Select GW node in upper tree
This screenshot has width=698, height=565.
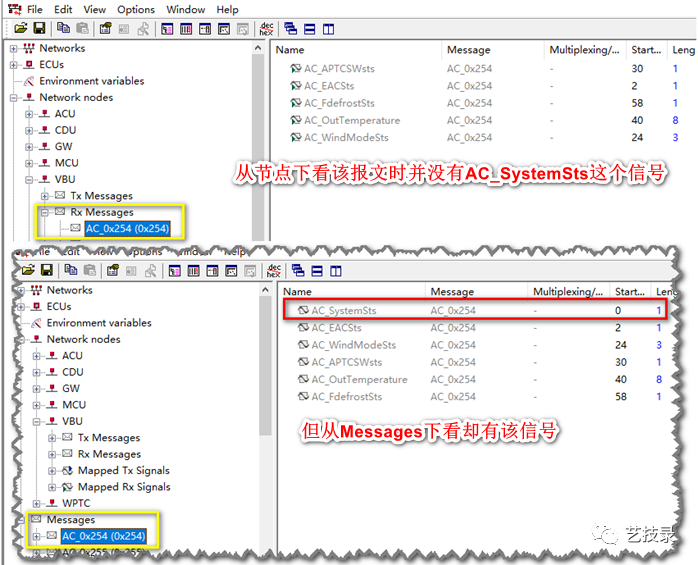tap(64, 146)
